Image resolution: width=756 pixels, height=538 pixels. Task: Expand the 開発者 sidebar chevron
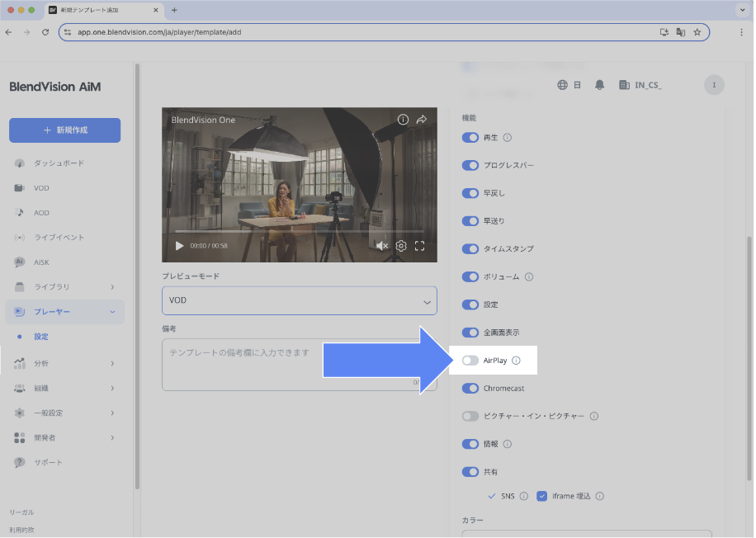pos(112,437)
